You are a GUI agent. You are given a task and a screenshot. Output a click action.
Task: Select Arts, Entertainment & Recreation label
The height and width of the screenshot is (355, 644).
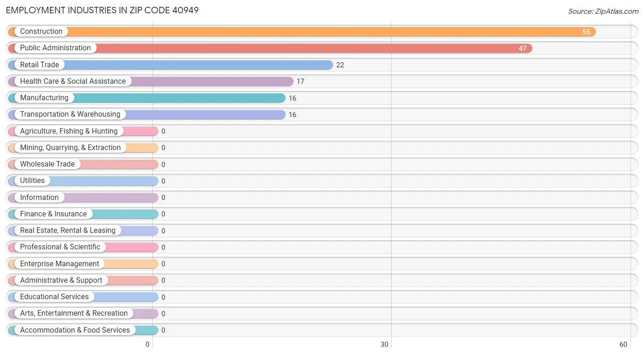pyautogui.click(x=74, y=313)
